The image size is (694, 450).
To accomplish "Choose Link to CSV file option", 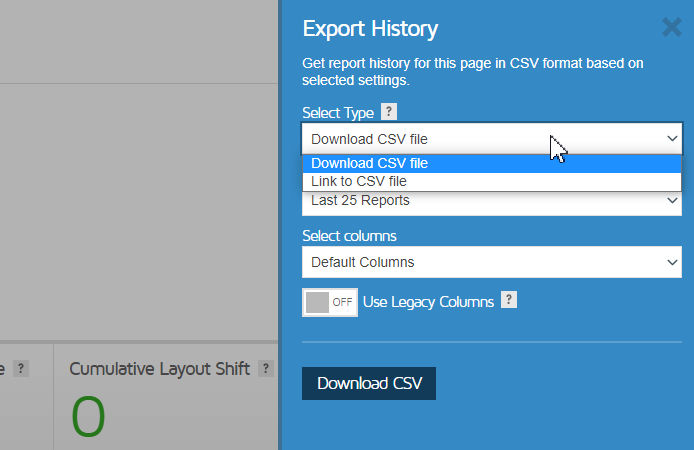I will pyautogui.click(x=492, y=181).
